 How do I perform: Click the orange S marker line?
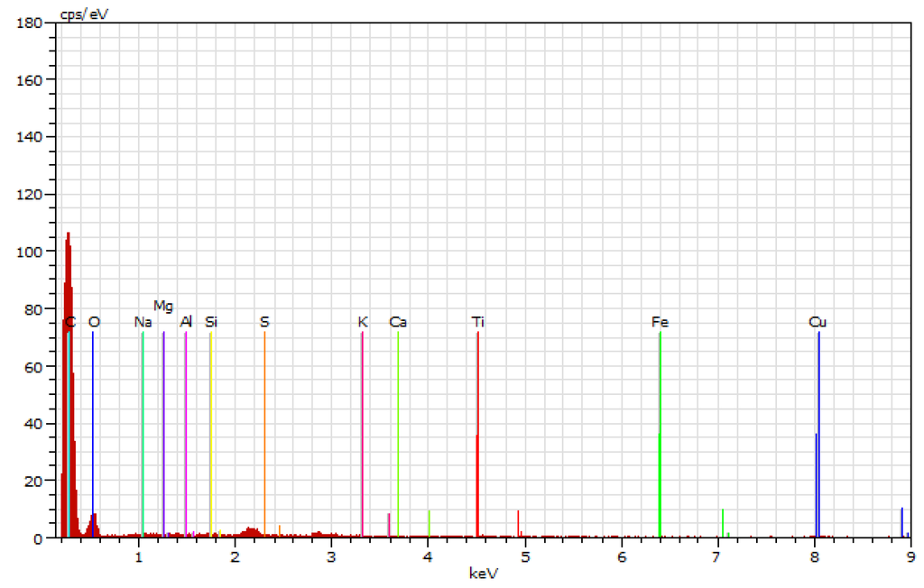pyautogui.click(x=264, y=434)
